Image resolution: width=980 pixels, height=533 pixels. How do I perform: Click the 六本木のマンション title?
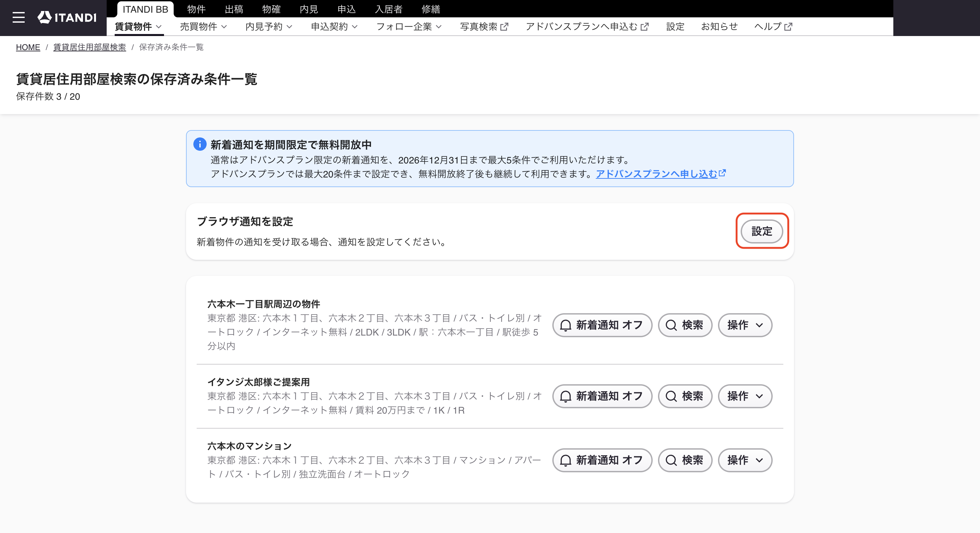pos(250,446)
